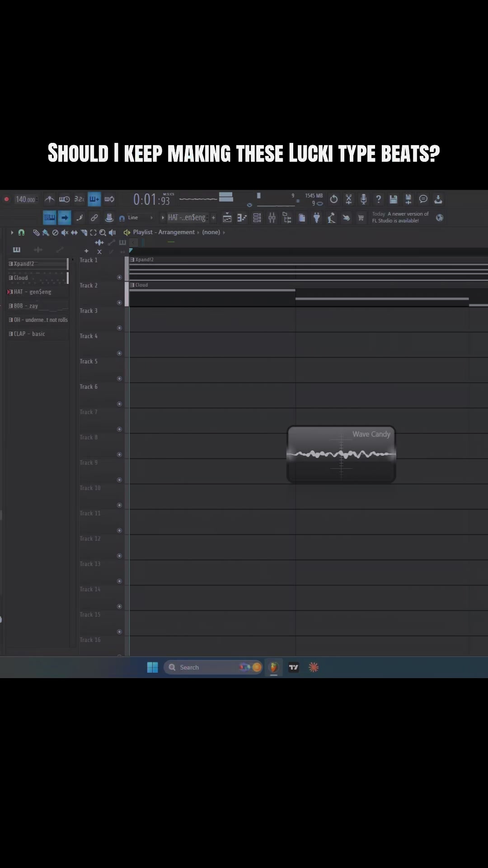Select the playlist slice tool
This screenshot has width=488, height=868.
[x=84, y=232]
